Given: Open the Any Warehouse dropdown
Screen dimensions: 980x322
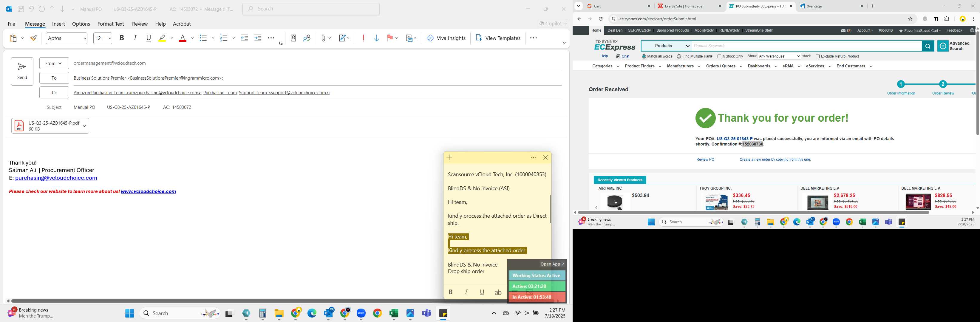Looking at the screenshot, I should (779, 56).
